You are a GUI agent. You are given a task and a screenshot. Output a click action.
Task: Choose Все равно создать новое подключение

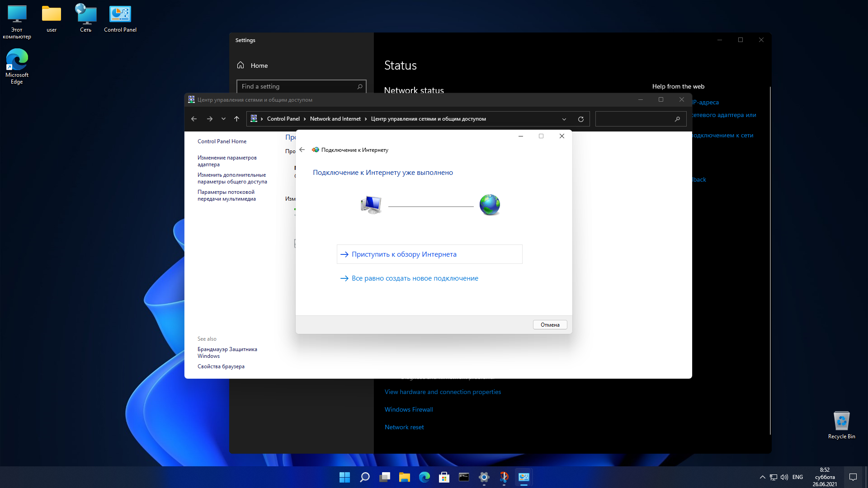415,278
